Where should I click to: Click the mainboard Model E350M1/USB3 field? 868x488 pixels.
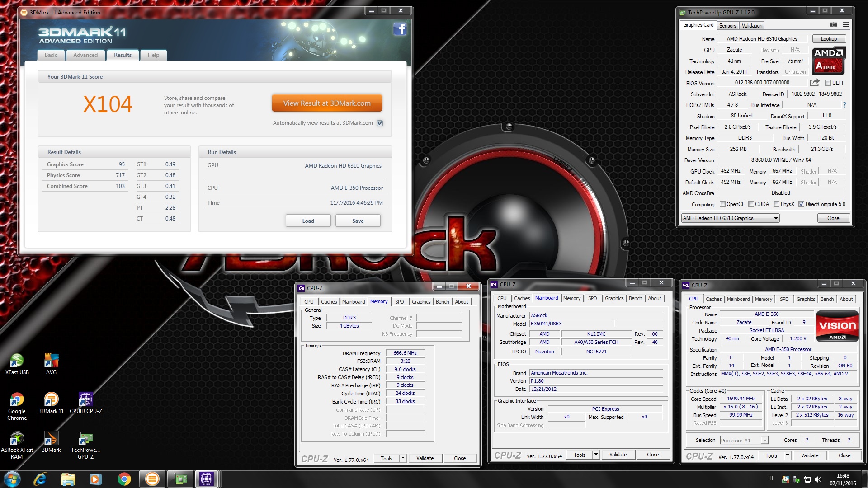coord(572,324)
